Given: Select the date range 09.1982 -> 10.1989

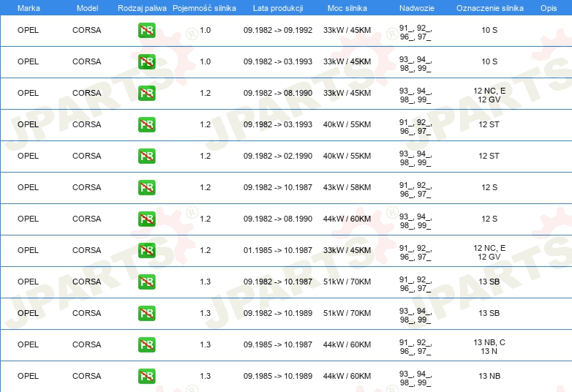Looking at the screenshot, I should tap(278, 313).
